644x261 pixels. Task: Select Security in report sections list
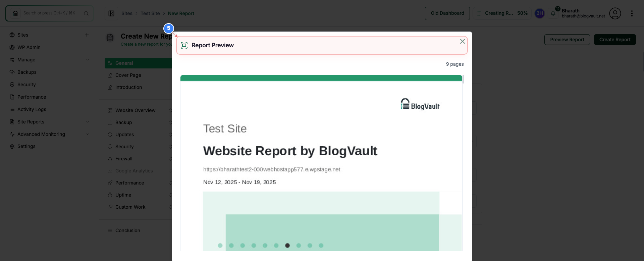124,147
